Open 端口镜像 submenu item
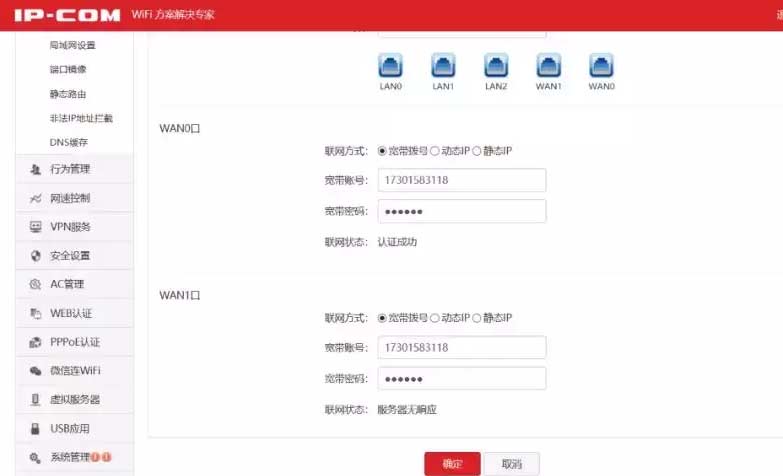 pos(68,69)
